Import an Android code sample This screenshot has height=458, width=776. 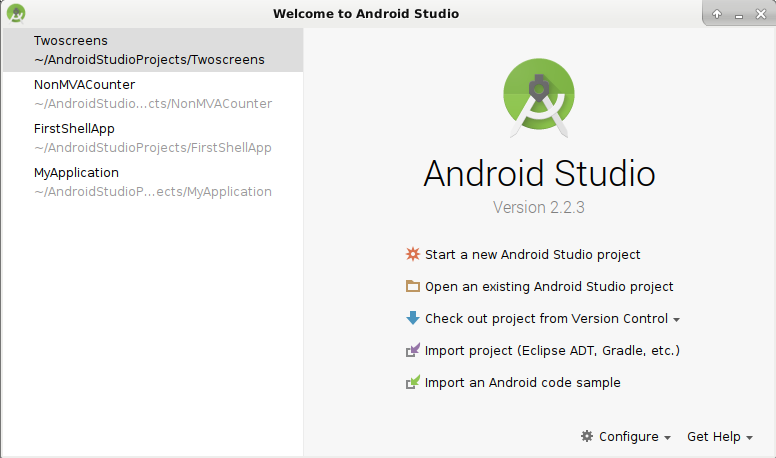(523, 382)
